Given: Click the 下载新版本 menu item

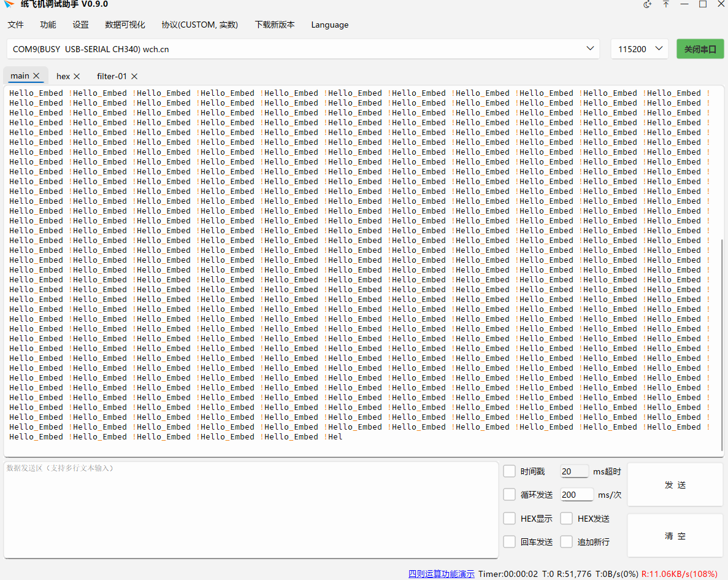Looking at the screenshot, I should coord(274,25).
